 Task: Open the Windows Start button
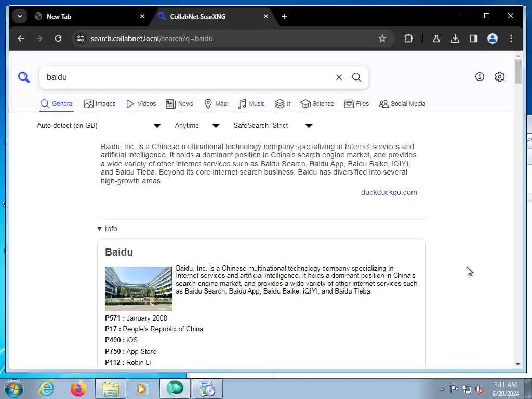pos(14,389)
